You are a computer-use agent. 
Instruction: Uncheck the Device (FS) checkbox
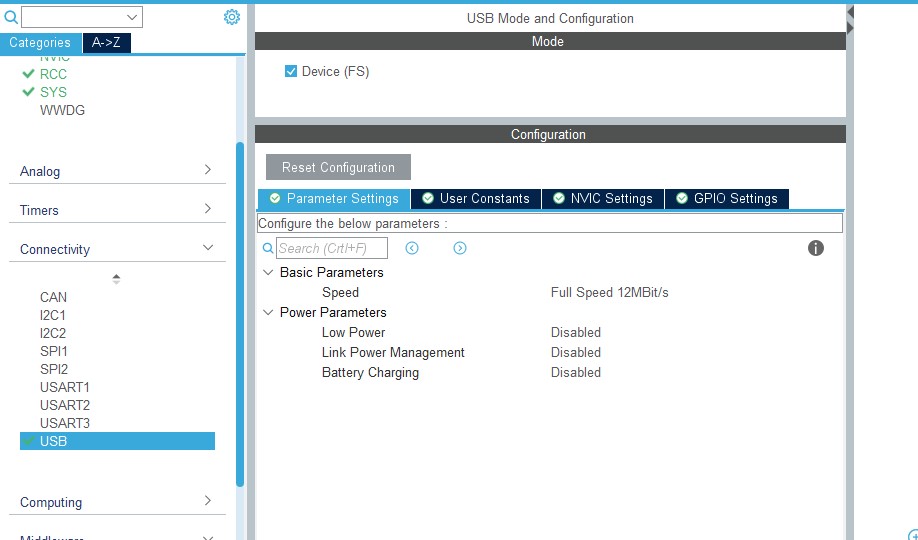coord(291,72)
